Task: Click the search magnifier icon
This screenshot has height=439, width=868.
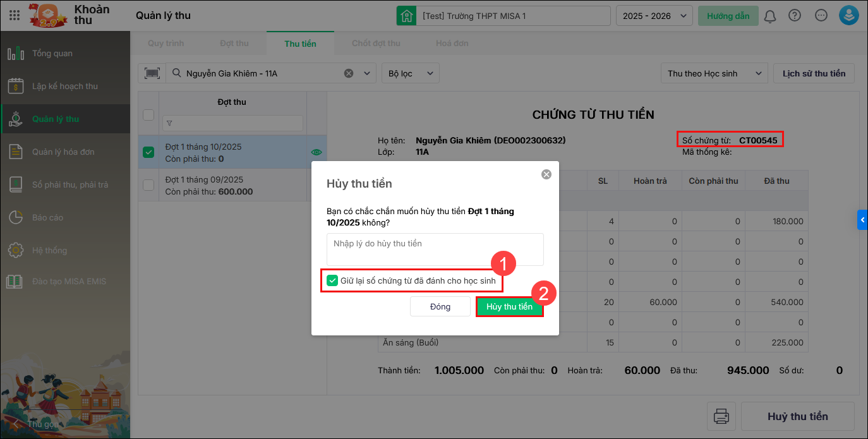Action: coord(177,73)
